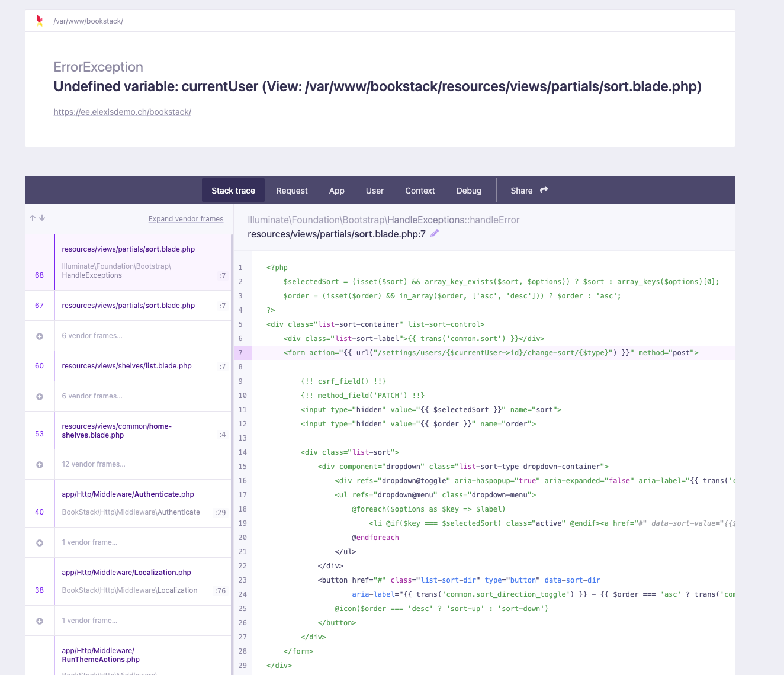Image resolution: width=784 pixels, height=675 pixels.
Task: Expand the "12 vendor frames..." group
Action: click(x=94, y=464)
